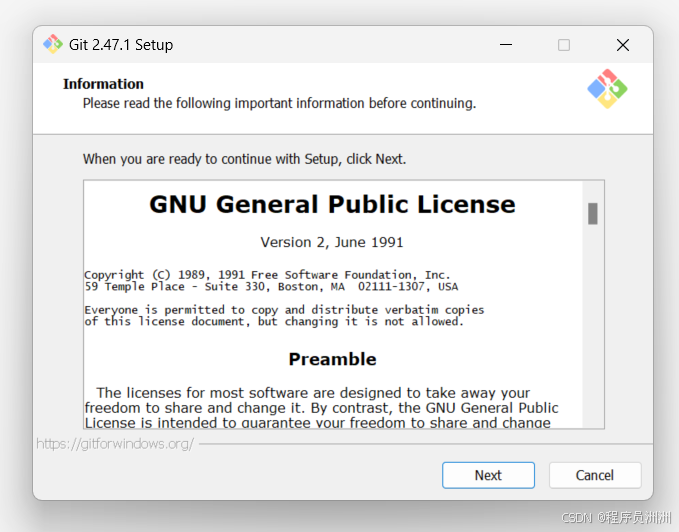Viewport: 679px width, 532px height.
Task: Click the Next button
Action: (488, 475)
